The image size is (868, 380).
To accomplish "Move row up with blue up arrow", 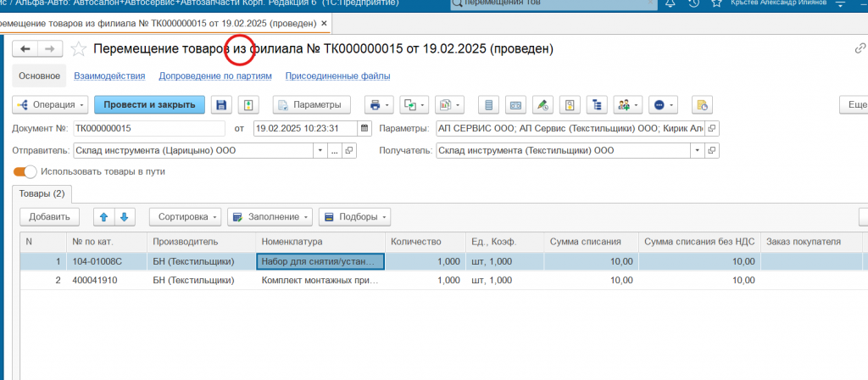I will (x=104, y=216).
